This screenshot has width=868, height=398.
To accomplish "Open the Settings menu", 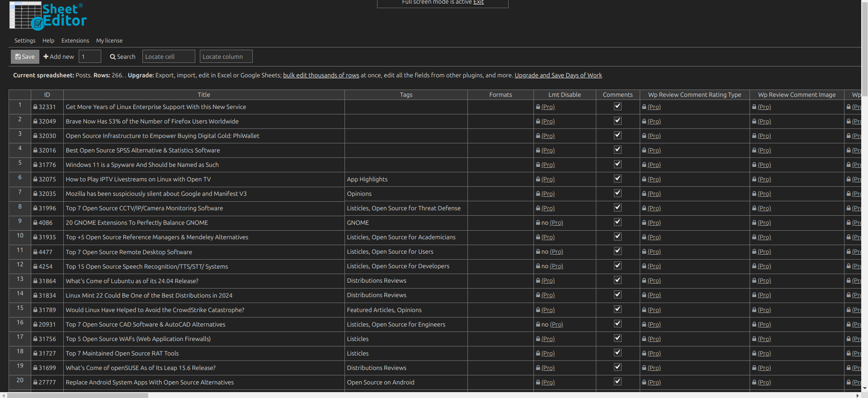I will click(25, 41).
